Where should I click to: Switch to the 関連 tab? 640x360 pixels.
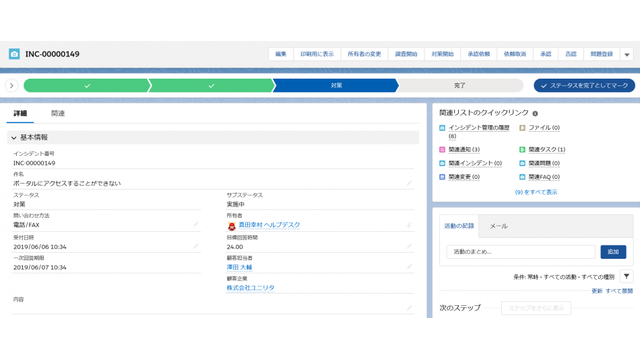point(58,113)
